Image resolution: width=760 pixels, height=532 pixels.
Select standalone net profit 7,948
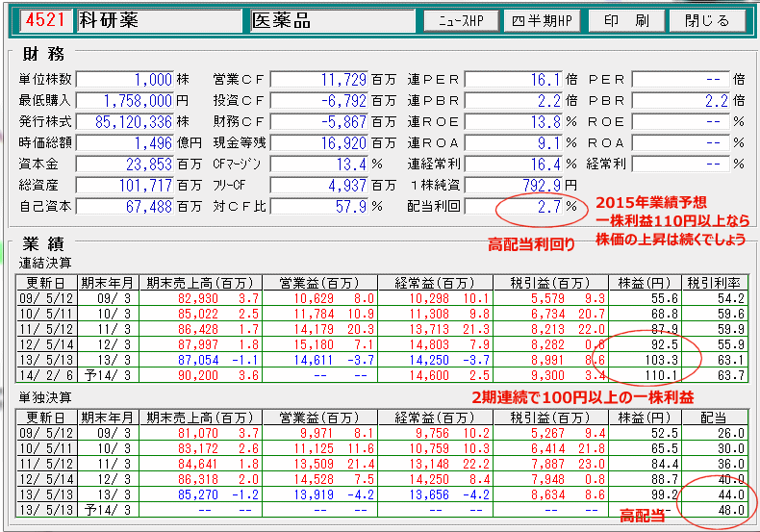546,480
